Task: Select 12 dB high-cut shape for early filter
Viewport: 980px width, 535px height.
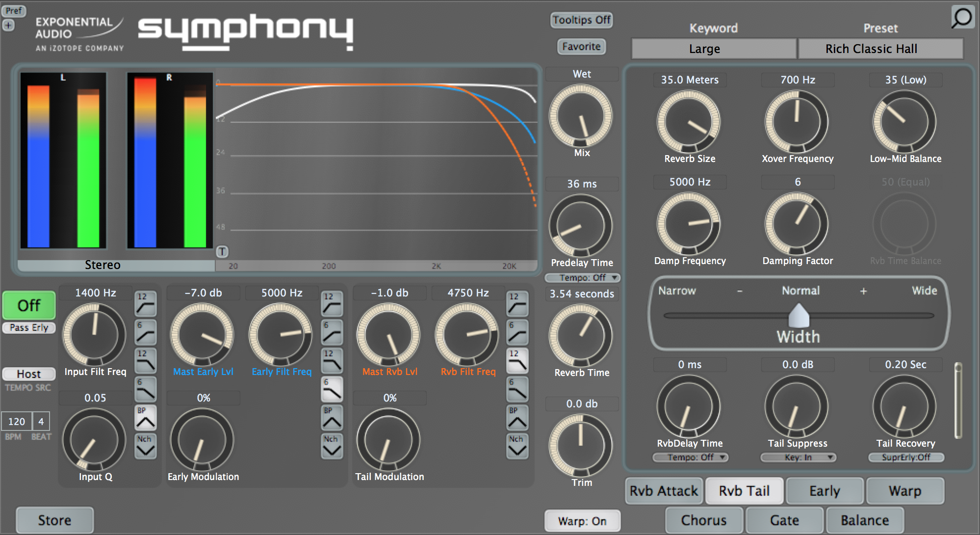Action: click(332, 361)
